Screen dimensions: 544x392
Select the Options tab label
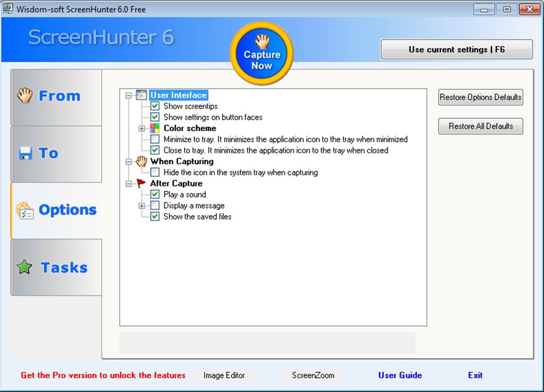coord(68,210)
